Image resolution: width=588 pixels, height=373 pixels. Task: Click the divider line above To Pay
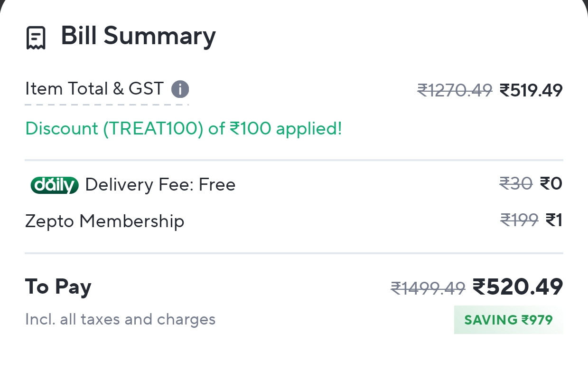pos(294,253)
